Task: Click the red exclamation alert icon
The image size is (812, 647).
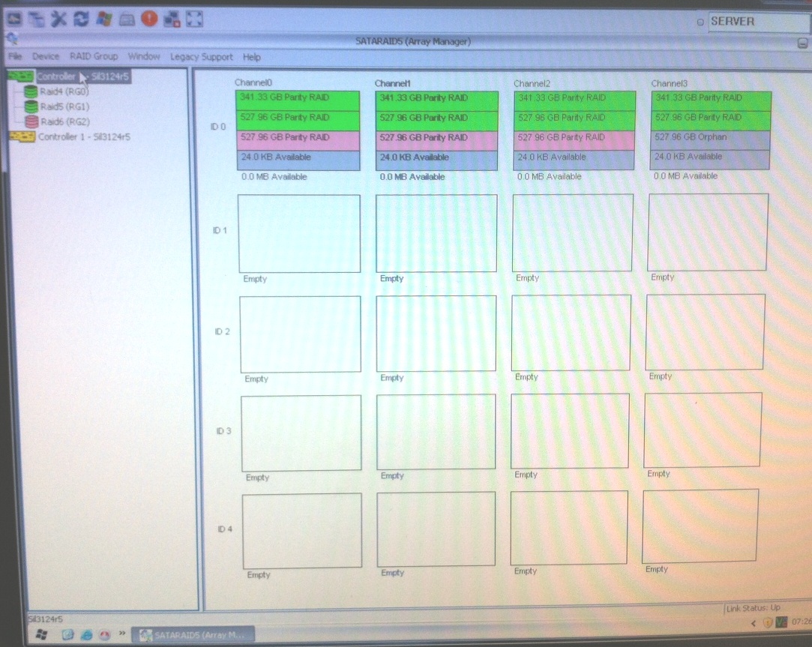Action: [x=149, y=19]
